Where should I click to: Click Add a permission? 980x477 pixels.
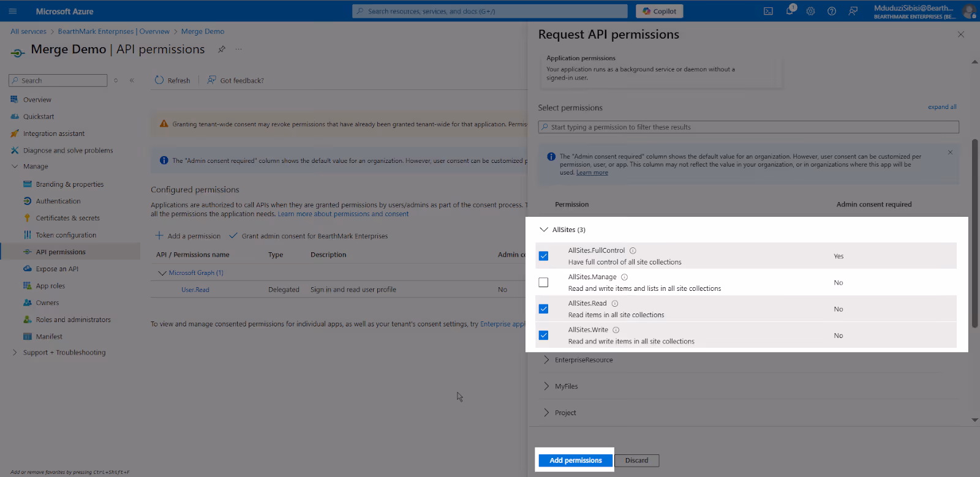[x=188, y=236]
